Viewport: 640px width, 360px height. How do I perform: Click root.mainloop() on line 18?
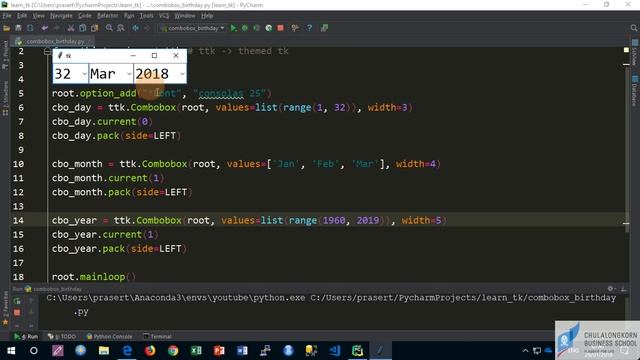coord(93,277)
